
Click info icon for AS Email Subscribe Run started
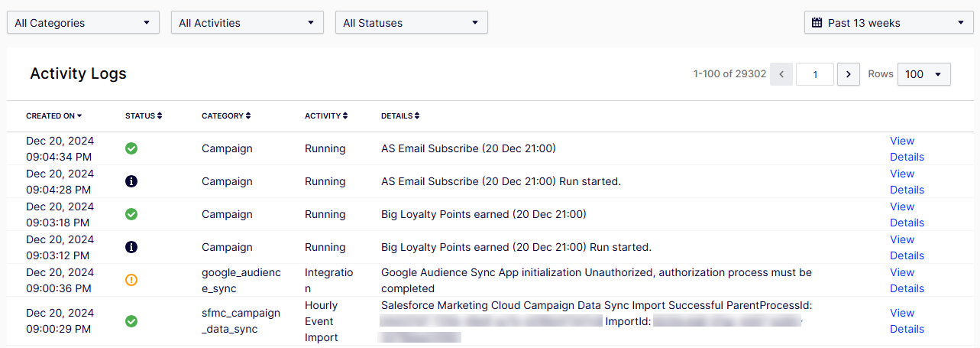(131, 181)
